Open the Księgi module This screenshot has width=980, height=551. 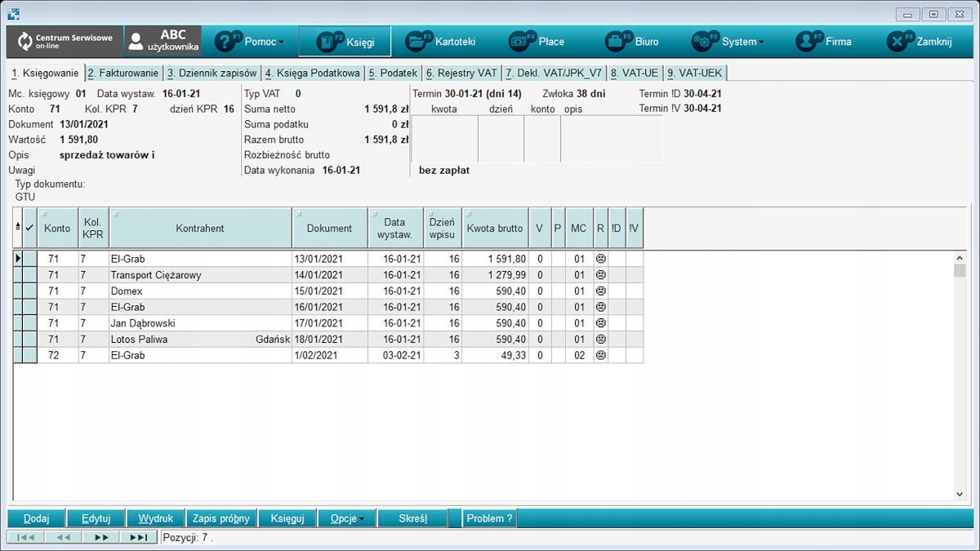(x=345, y=42)
